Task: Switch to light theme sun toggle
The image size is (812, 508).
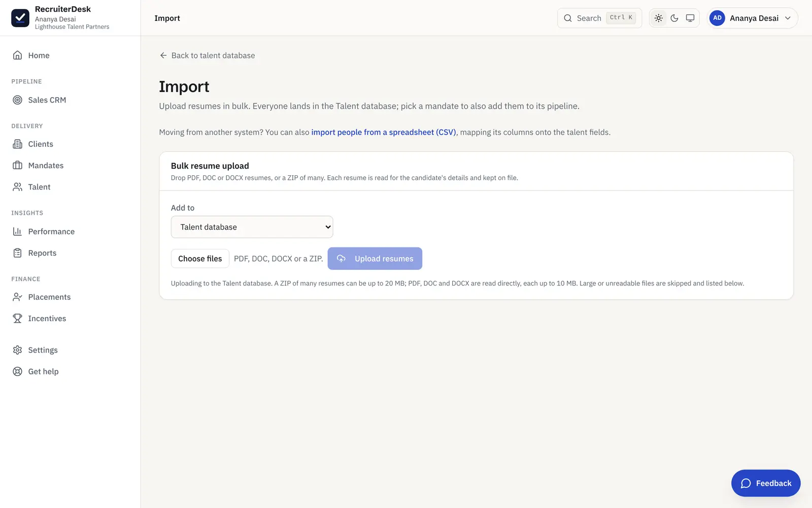Action: click(x=659, y=18)
